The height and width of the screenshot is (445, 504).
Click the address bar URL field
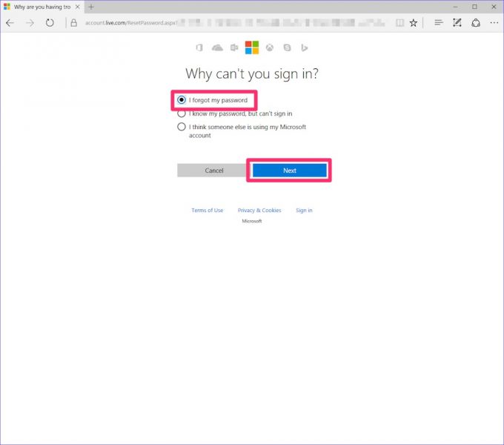(235, 23)
